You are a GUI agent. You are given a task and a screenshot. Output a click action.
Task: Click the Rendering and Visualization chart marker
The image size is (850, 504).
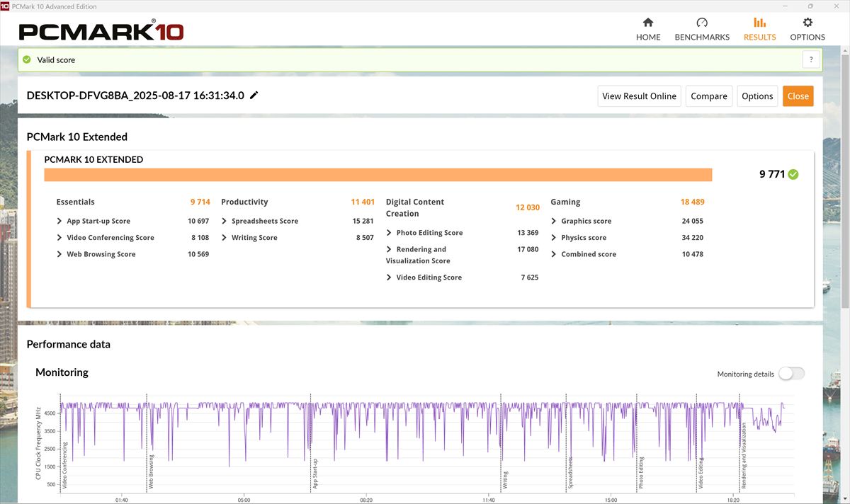coord(744,457)
